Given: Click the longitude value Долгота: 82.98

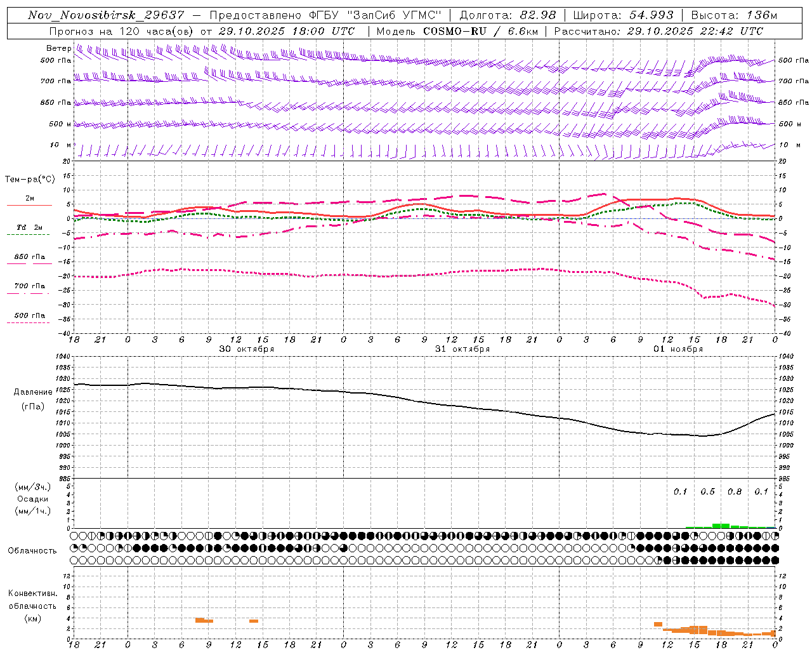Looking at the screenshot, I should pos(507,15).
